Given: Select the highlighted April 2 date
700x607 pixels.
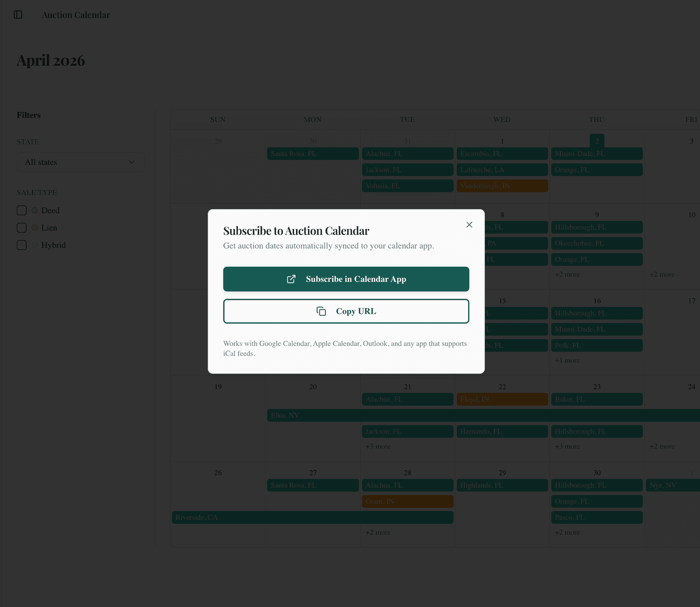Looking at the screenshot, I should coord(597,141).
